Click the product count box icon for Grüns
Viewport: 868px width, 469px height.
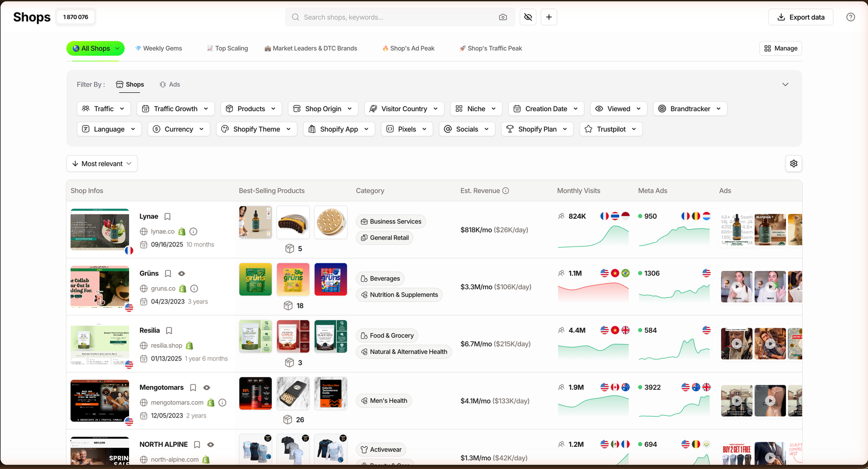click(x=289, y=306)
